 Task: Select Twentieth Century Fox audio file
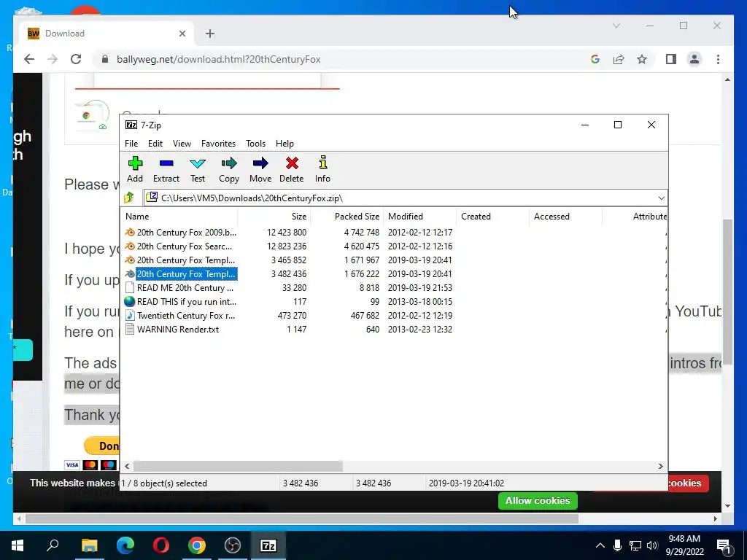click(x=186, y=315)
